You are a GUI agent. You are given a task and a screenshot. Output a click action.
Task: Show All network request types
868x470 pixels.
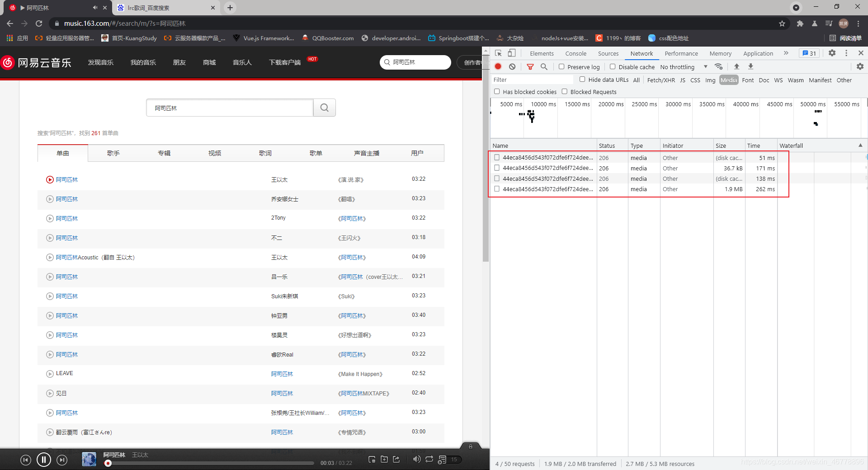pyautogui.click(x=636, y=80)
